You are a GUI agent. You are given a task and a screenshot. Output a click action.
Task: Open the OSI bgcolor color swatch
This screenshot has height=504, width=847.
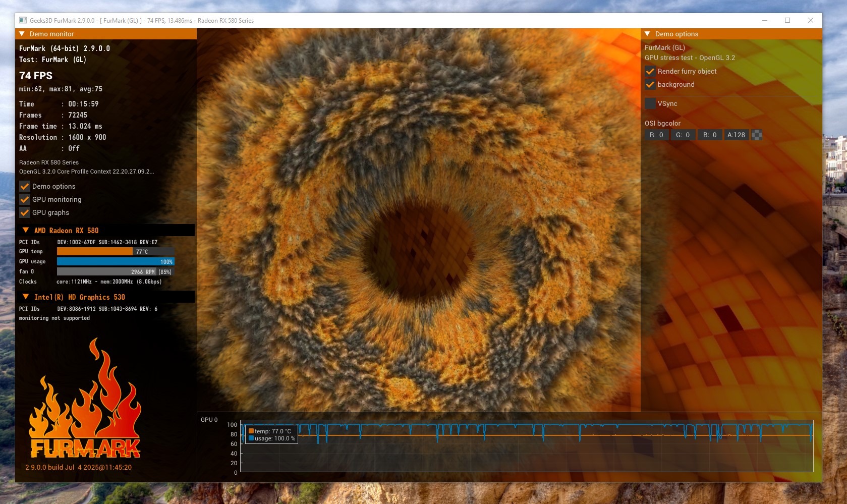click(x=757, y=135)
